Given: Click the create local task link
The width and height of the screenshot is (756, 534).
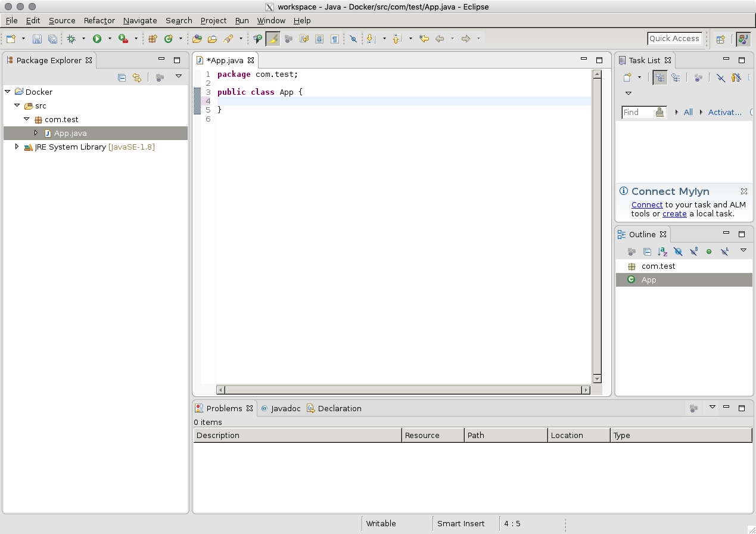Looking at the screenshot, I should pyautogui.click(x=674, y=213).
